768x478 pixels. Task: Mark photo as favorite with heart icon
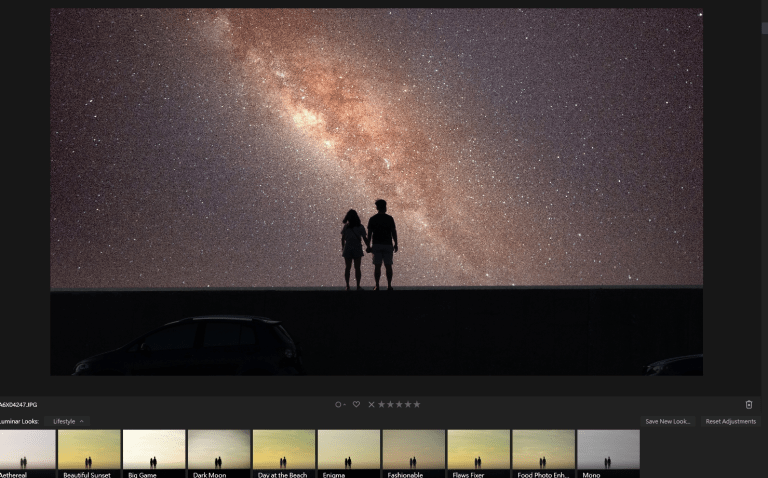coord(356,404)
